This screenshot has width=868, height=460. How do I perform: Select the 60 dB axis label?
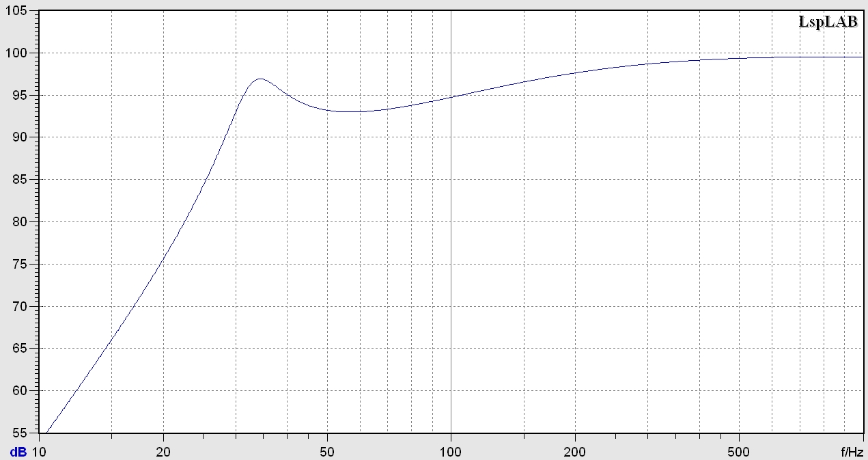[x=20, y=391]
